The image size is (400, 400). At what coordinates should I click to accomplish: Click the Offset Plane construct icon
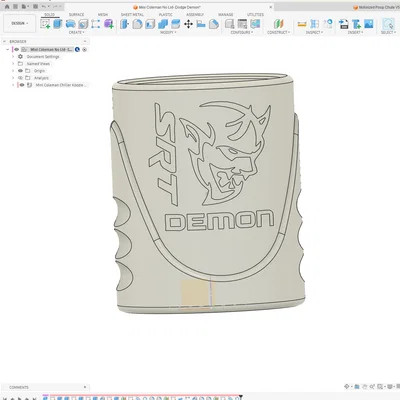tap(278, 24)
